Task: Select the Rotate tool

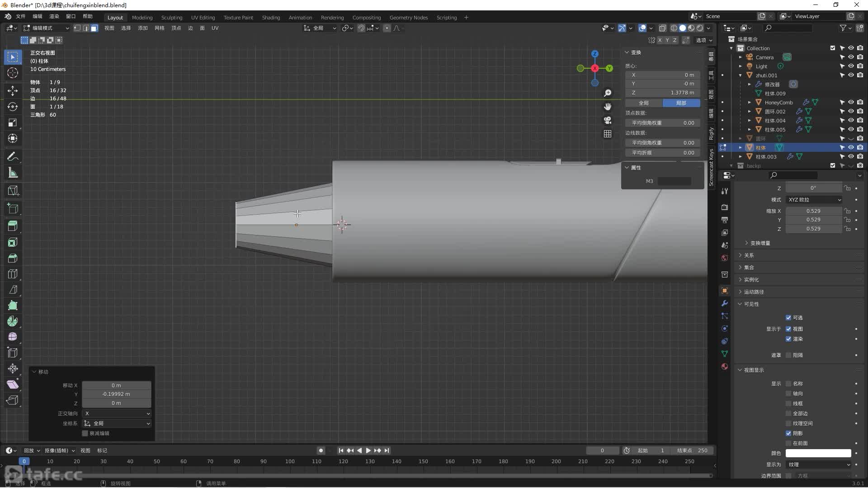Action: 13,107
